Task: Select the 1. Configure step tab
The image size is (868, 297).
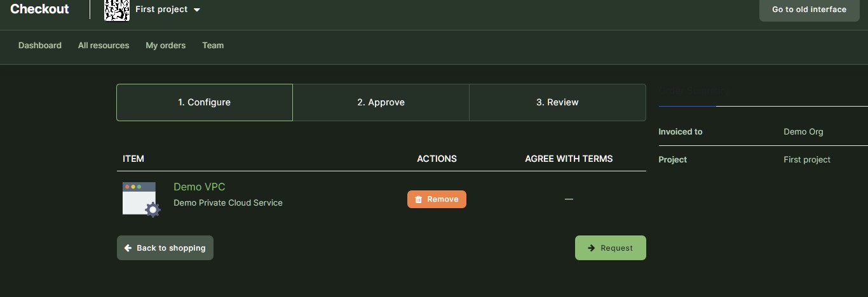Action: click(204, 102)
